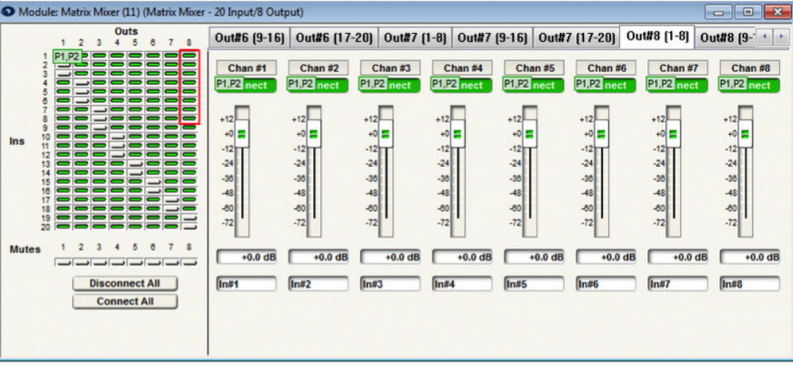Toggle the green connect button under Chan #4

pyautogui.click(x=462, y=85)
